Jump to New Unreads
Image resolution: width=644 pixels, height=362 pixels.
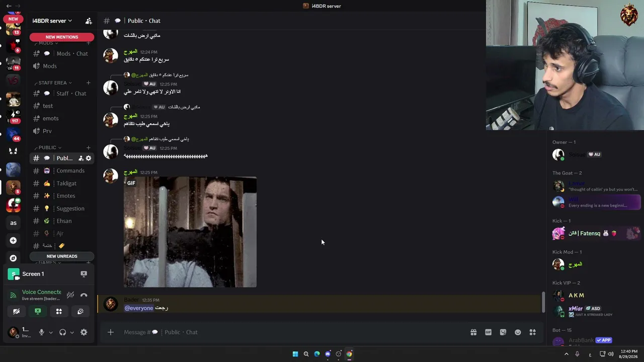62,256
